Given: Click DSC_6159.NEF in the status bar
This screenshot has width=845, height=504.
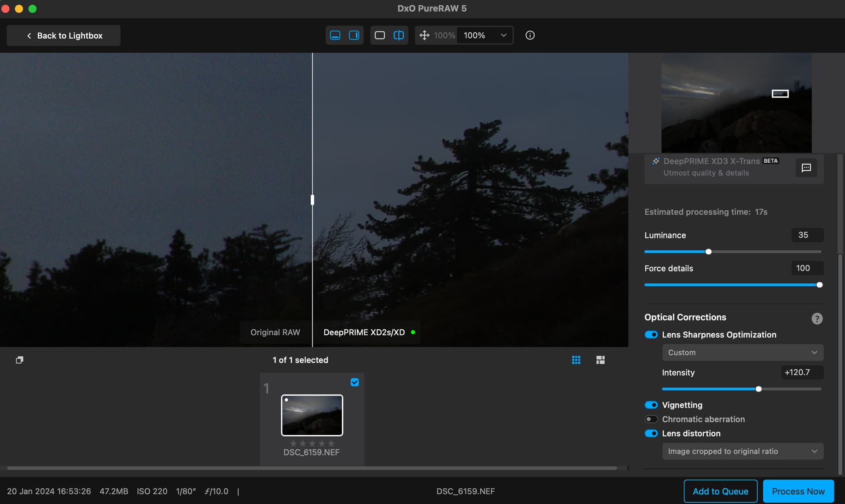Looking at the screenshot, I should tap(465, 491).
